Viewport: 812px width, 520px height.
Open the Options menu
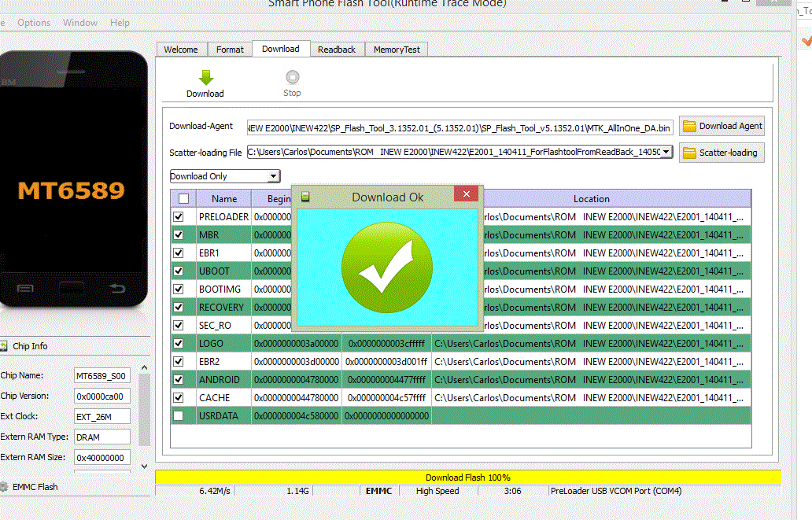tap(34, 23)
